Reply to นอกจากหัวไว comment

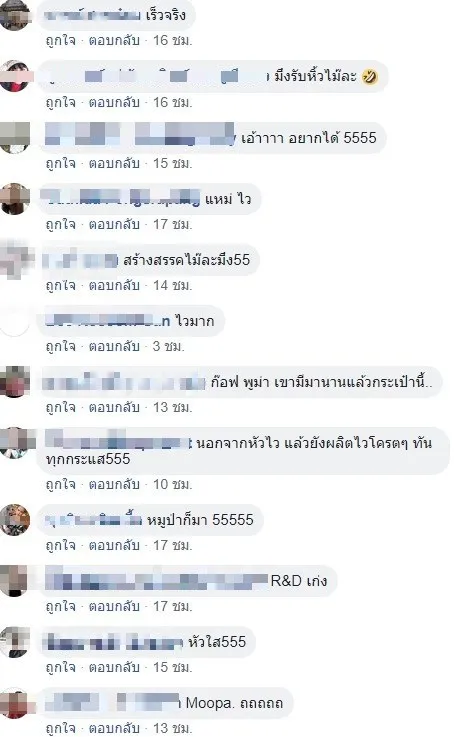coord(114,485)
